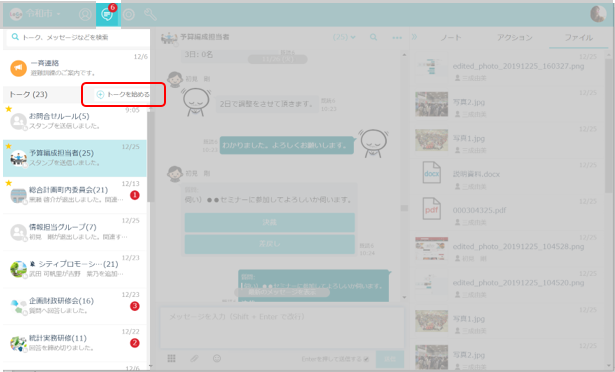
Task: Click the 令和市 organization logo
Action: coord(16,14)
